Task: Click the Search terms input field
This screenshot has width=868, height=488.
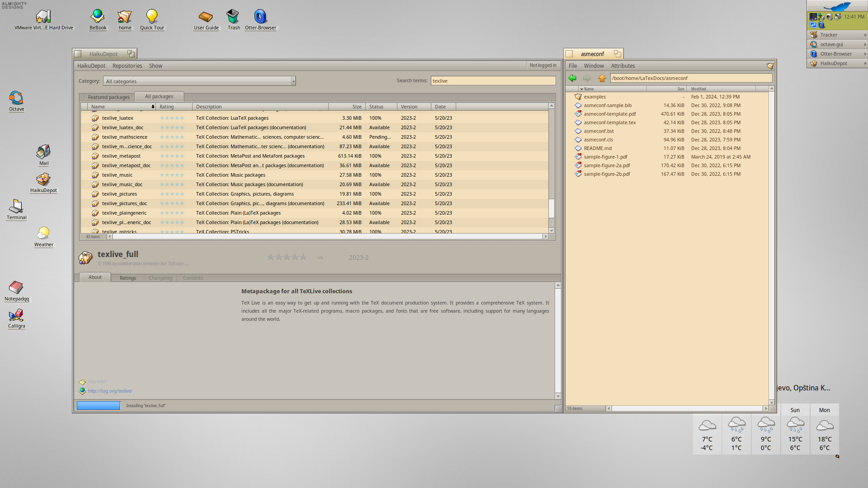Action: click(x=493, y=81)
